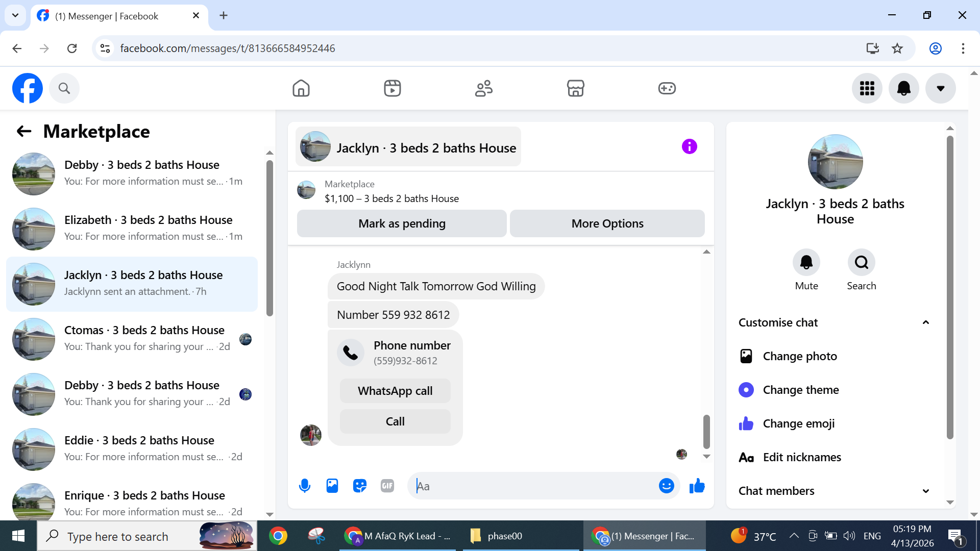Screen dimensions: 980x551
Task: Open the Facebook logo home link
Action: (28, 88)
